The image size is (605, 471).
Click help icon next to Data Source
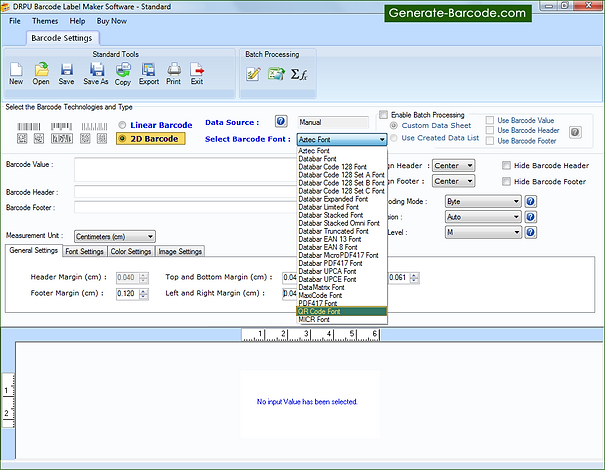tap(281, 122)
